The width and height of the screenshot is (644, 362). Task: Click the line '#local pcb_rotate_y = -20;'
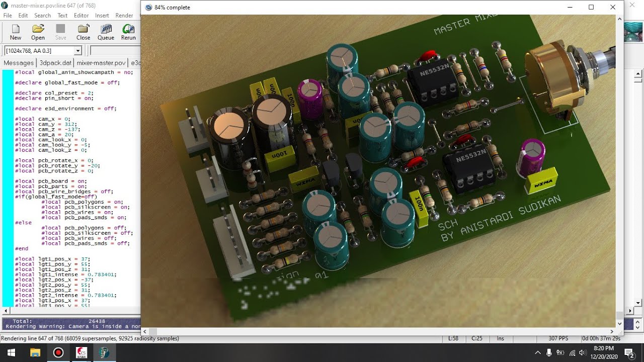[57, 165]
